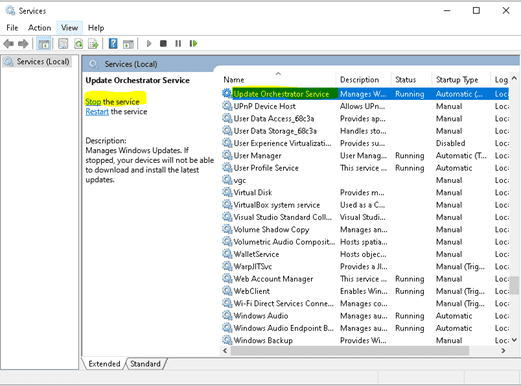Select the Volume Shadow Copy service
The image size is (521, 386).
coord(365,229)
